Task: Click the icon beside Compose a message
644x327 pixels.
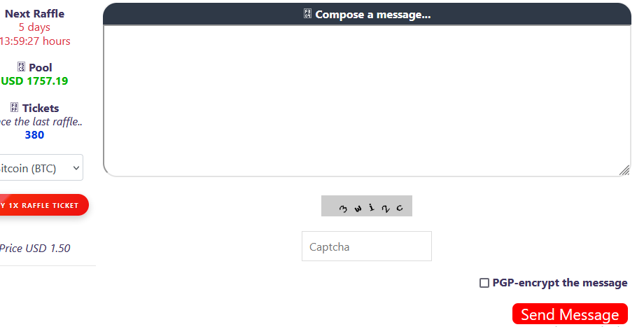Action: click(308, 15)
